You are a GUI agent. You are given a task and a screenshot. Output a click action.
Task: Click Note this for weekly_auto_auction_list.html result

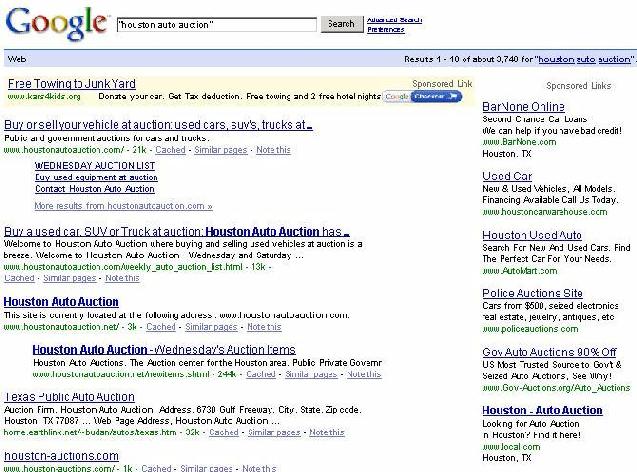click(x=122, y=278)
